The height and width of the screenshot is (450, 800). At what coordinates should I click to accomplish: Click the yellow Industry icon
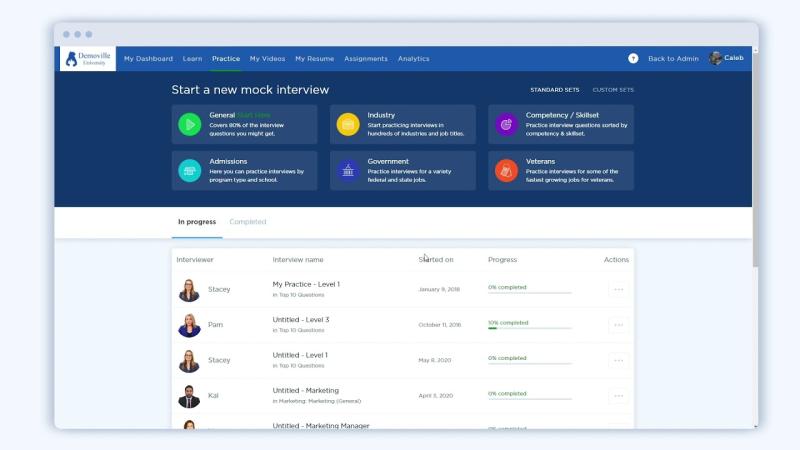(348, 125)
